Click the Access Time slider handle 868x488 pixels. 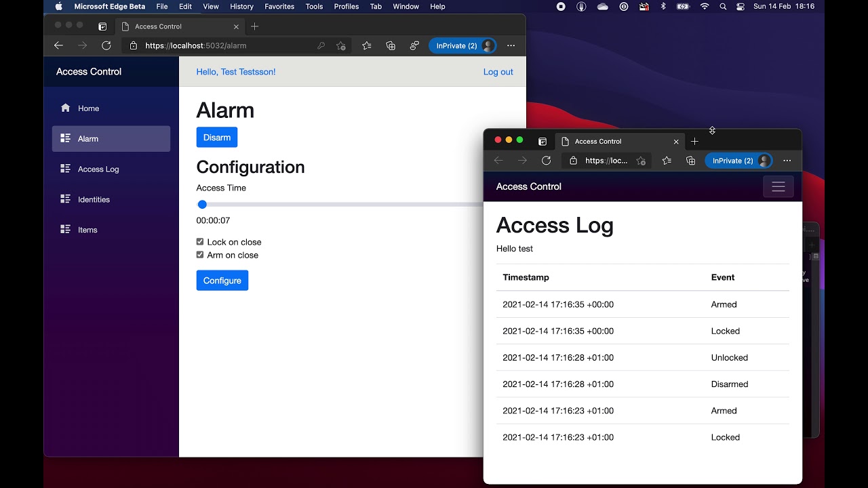(202, 205)
